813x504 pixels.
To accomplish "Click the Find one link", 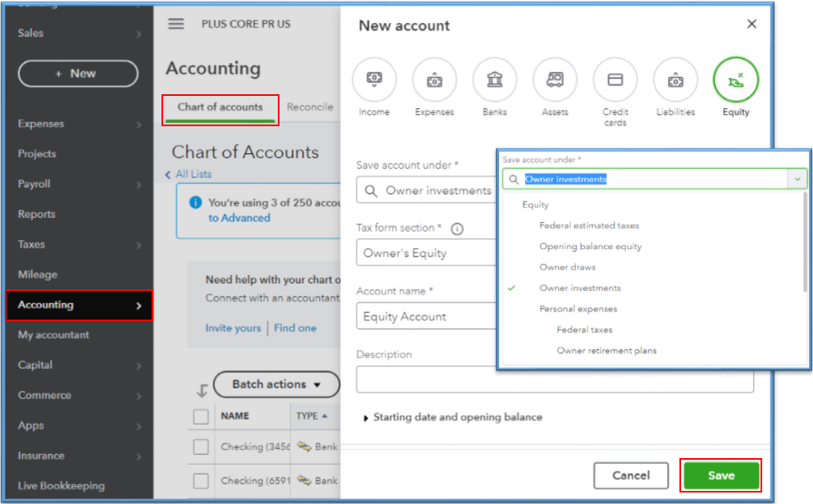I will pos(295,329).
